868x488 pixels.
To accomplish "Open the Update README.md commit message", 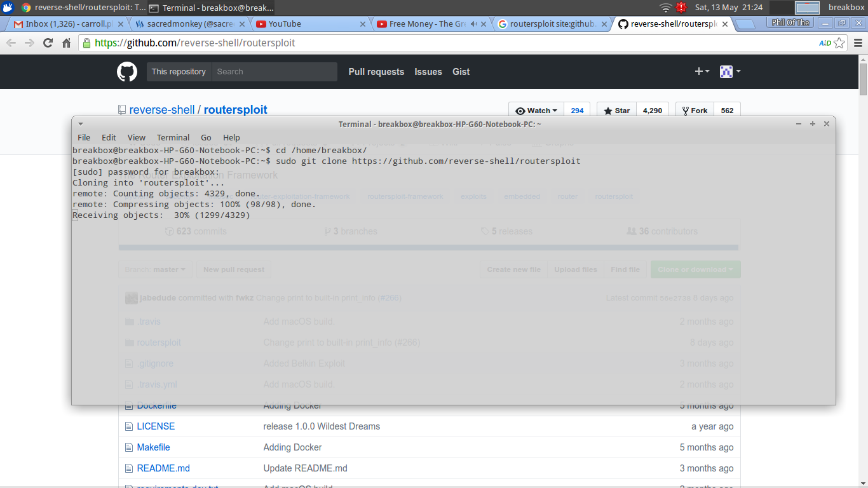I will (306, 468).
